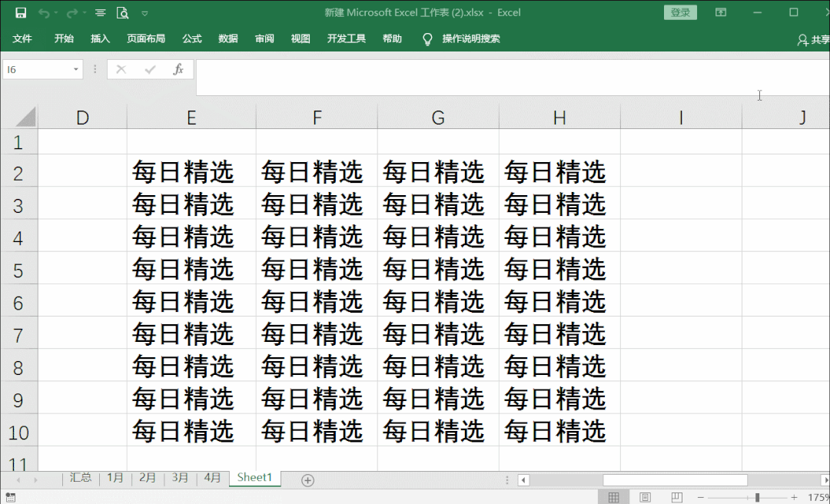Image resolution: width=830 pixels, height=504 pixels.
Task: Click the 共享 share button
Action: (x=814, y=39)
